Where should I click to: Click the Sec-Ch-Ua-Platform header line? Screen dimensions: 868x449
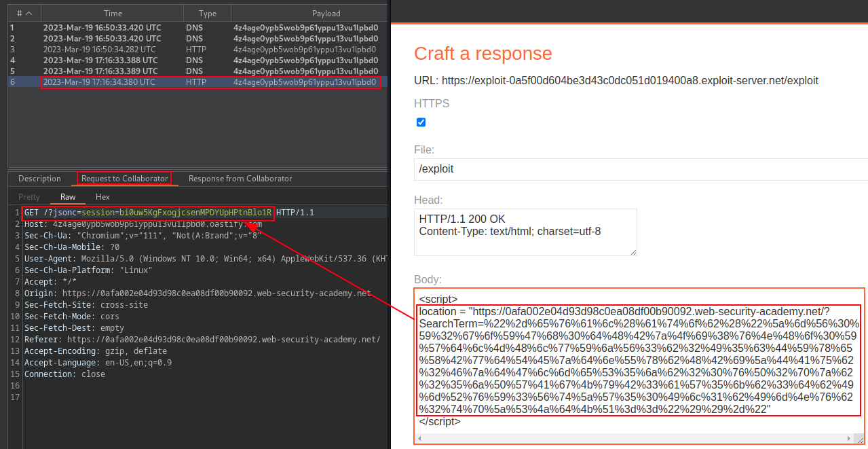pyautogui.click(x=88, y=270)
